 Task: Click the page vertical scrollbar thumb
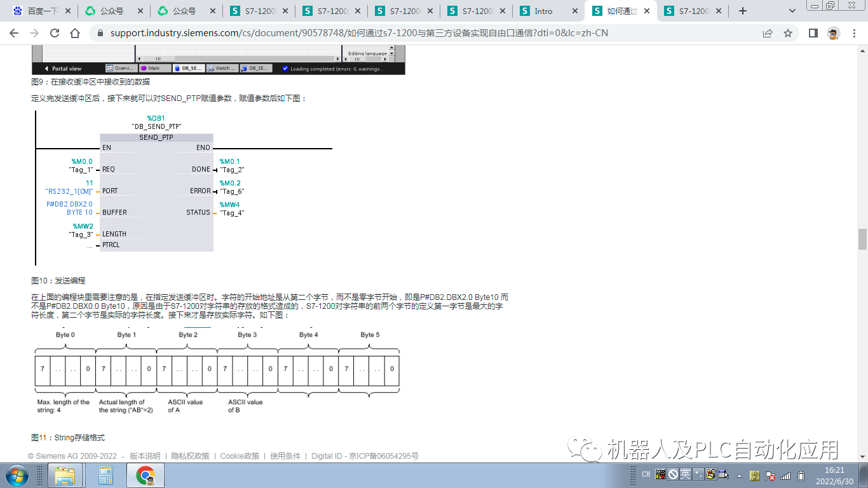tap(862, 240)
